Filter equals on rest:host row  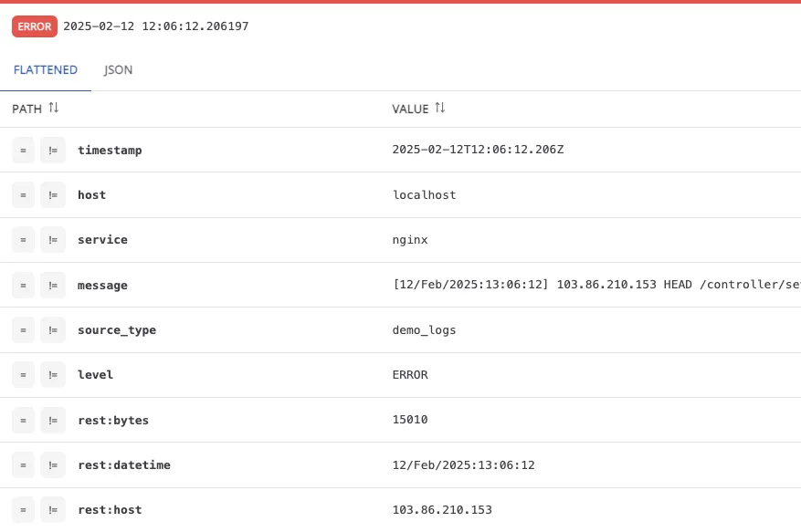pyautogui.click(x=23, y=509)
